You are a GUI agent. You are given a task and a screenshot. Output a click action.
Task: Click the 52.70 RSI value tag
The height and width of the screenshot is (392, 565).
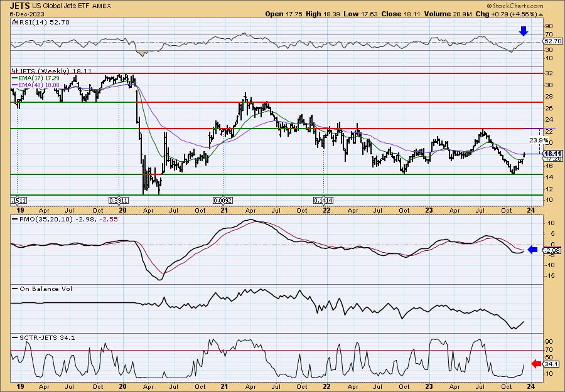(x=551, y=41)
